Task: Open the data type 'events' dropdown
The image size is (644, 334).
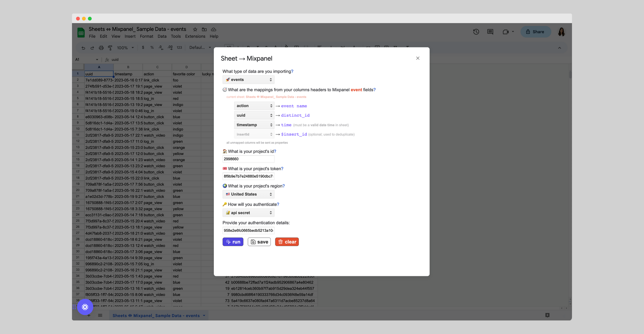Action: pos(249,80)
